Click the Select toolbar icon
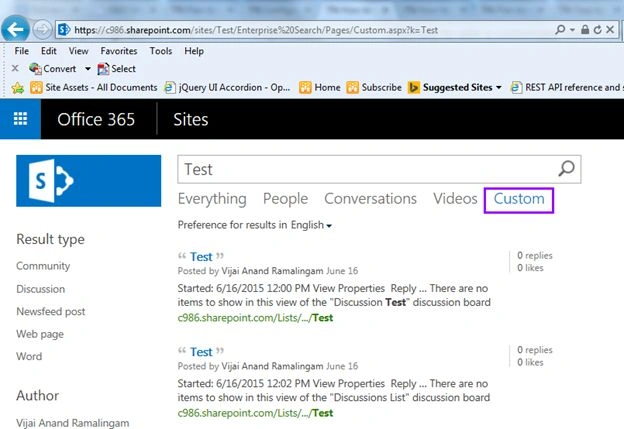Image resolution: width=624 pixels, height=429 pixels. (x=103, y=69)
